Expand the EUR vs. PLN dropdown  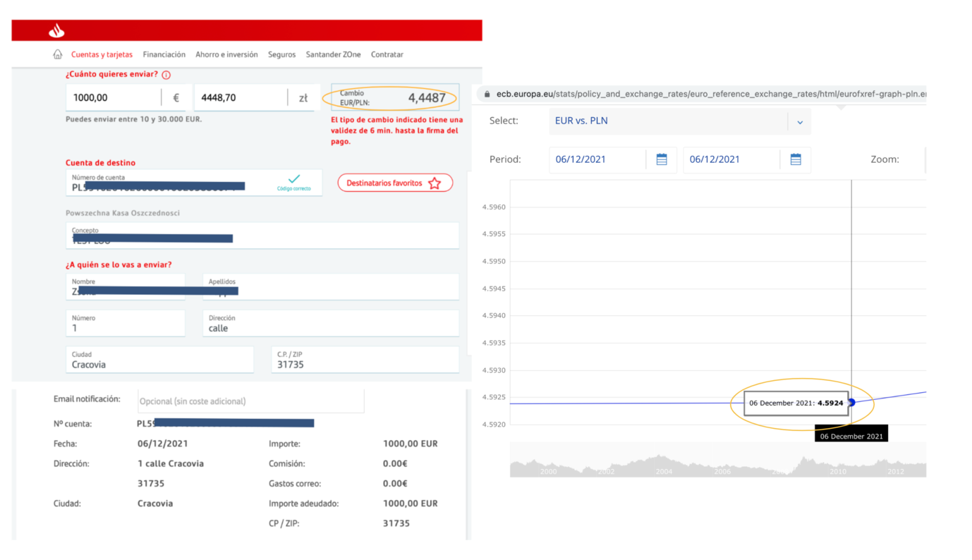(x=800, y=121)
